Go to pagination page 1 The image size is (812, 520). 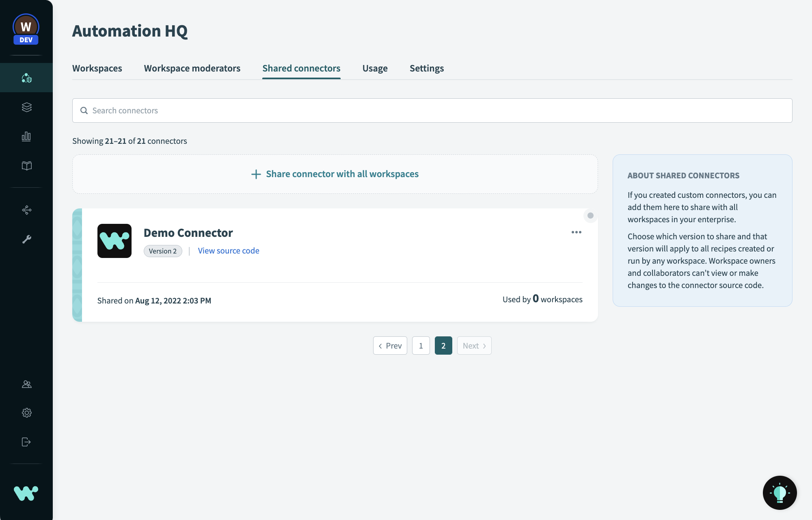tap(421, 346)
